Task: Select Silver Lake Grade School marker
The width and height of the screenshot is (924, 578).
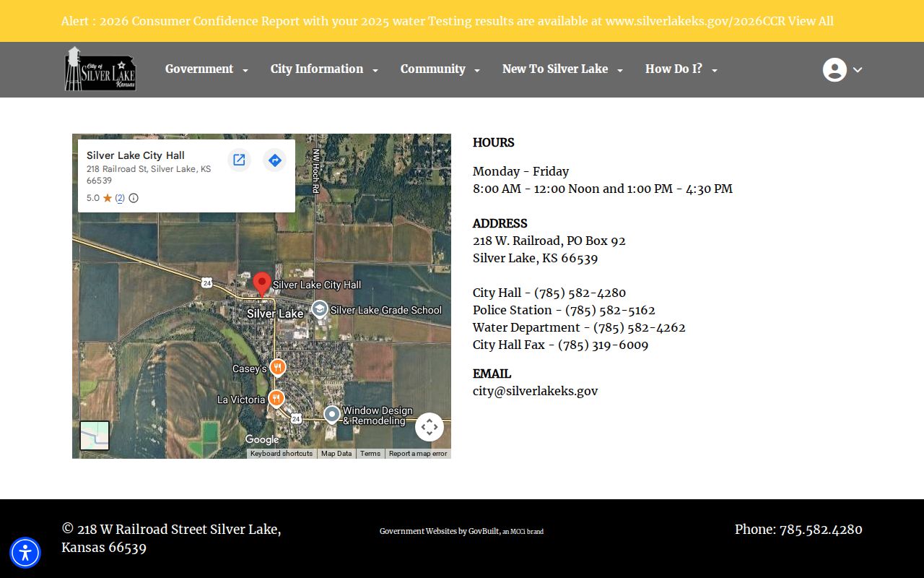Action: pos(319,310)
